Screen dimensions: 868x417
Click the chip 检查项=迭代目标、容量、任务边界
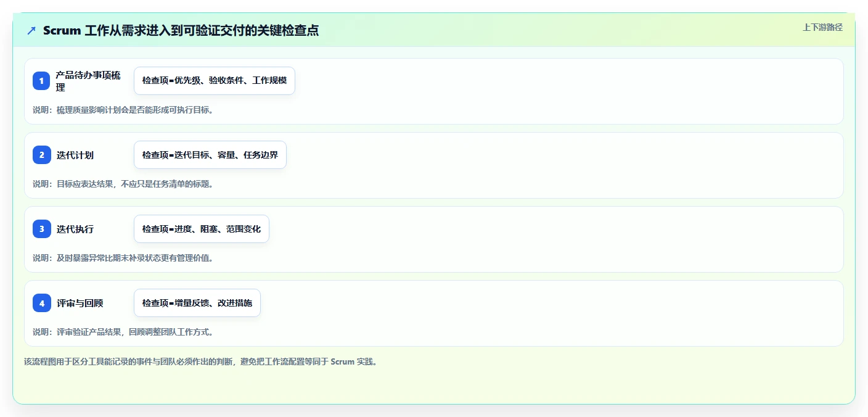coord(210,155)
